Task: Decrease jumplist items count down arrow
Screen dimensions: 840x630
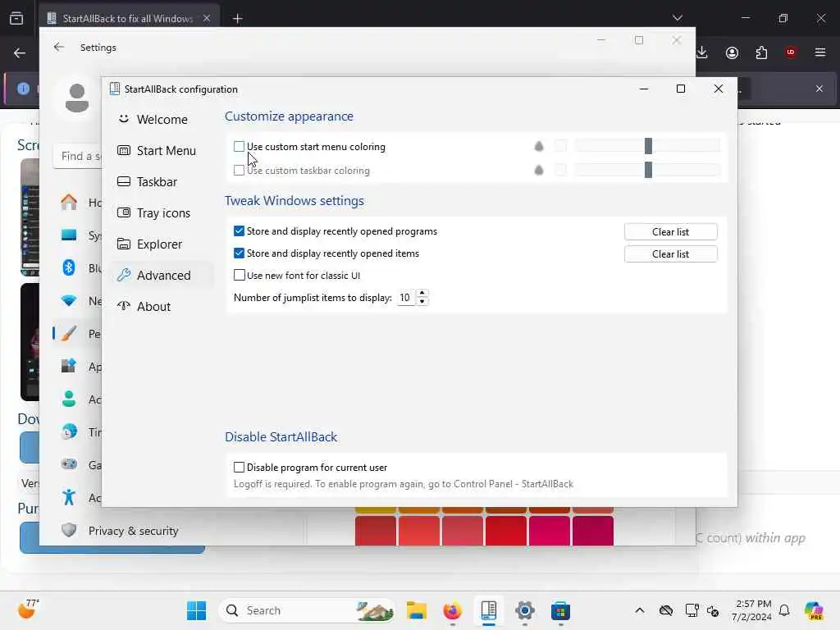Action: point(422,302)
